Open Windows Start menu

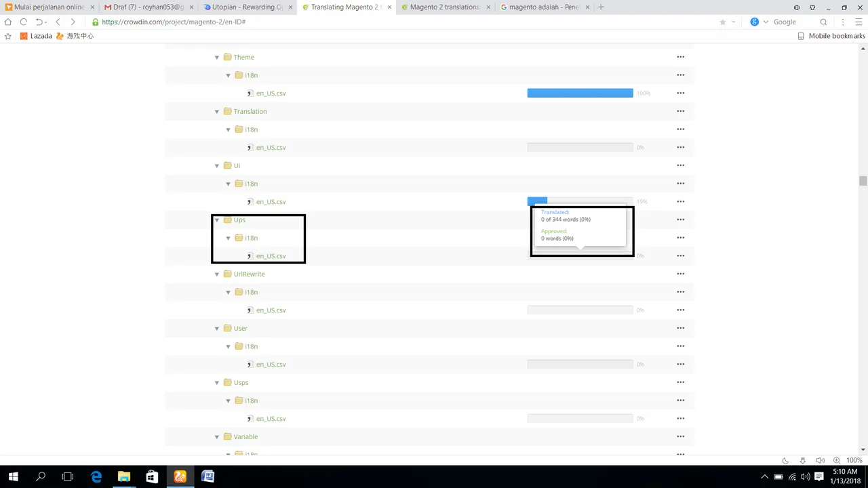coord(13,476)
